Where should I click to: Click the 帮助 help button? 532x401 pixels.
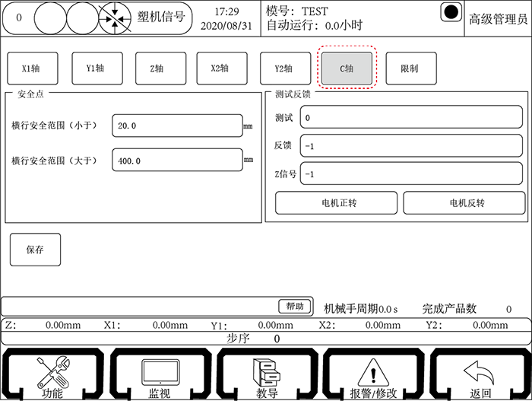296,307
